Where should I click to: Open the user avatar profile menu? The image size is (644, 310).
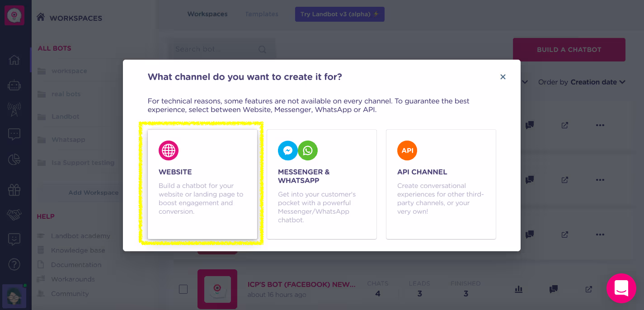click(14, 296)
